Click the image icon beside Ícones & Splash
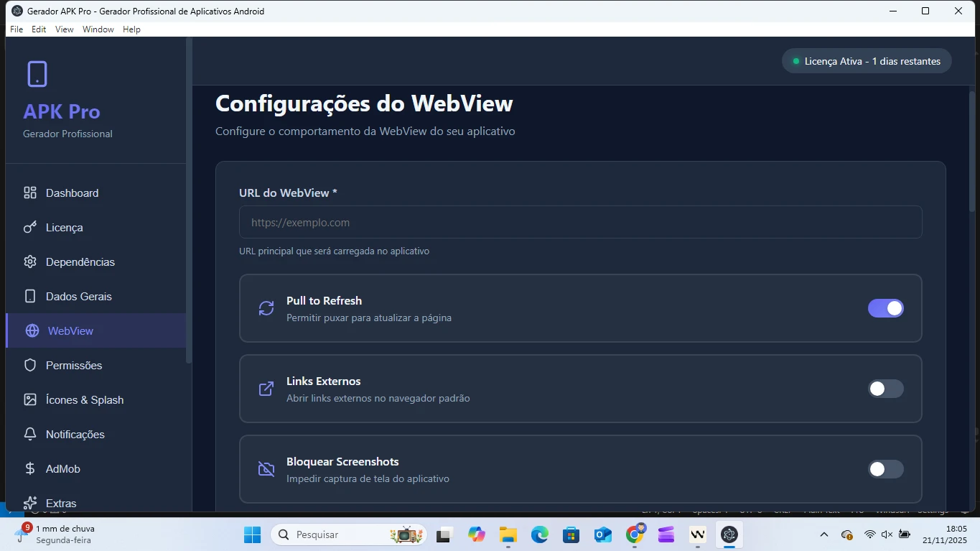This screenshot has width=980, height=551. pos(30,399)
